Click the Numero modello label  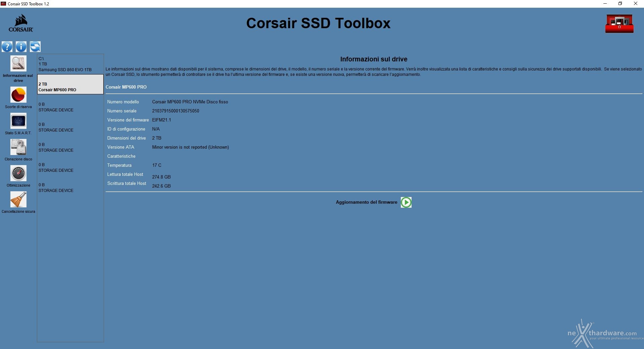point(123,102)
